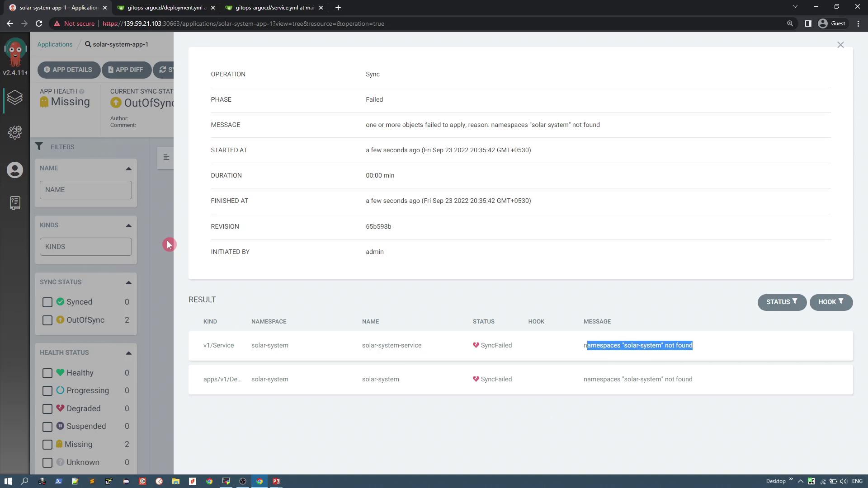The width and height of the screenshot is (868, 488).
Task: Click the toggle lines icon beside filters
Action: [166, 157]
